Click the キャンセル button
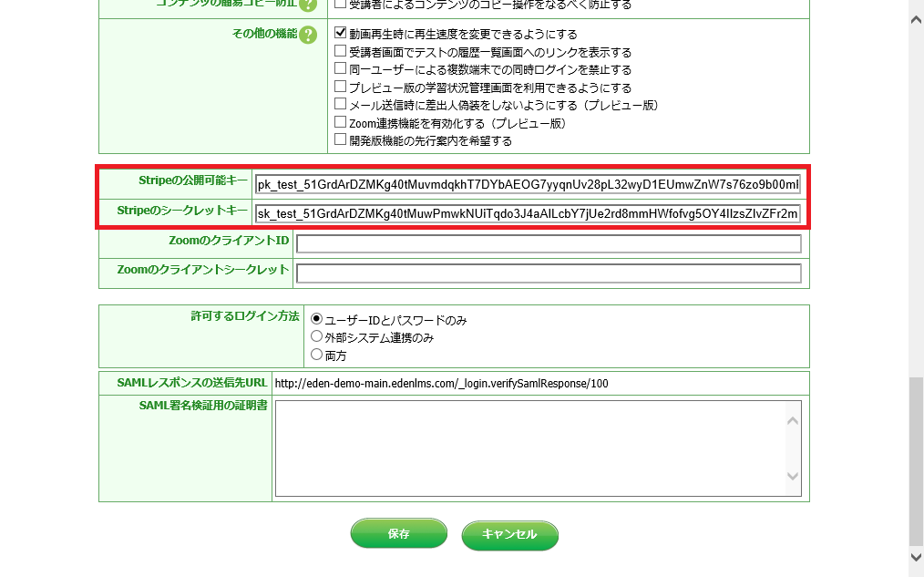 509,534
